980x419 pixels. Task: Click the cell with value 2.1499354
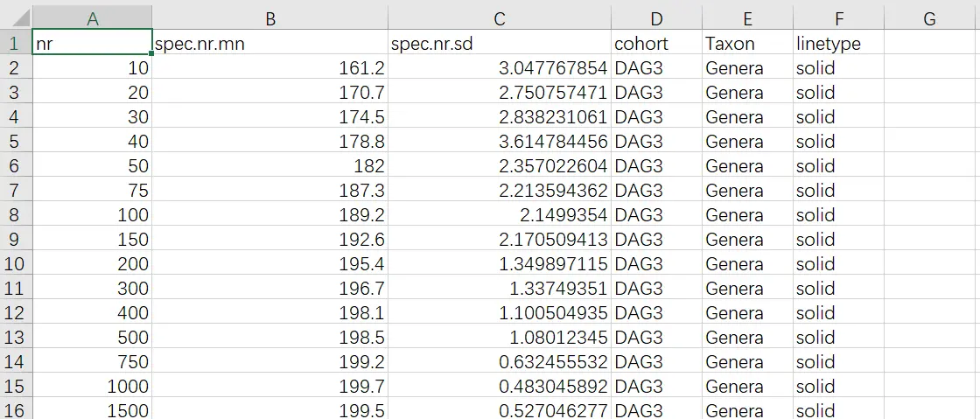click(x=499, y=214)
